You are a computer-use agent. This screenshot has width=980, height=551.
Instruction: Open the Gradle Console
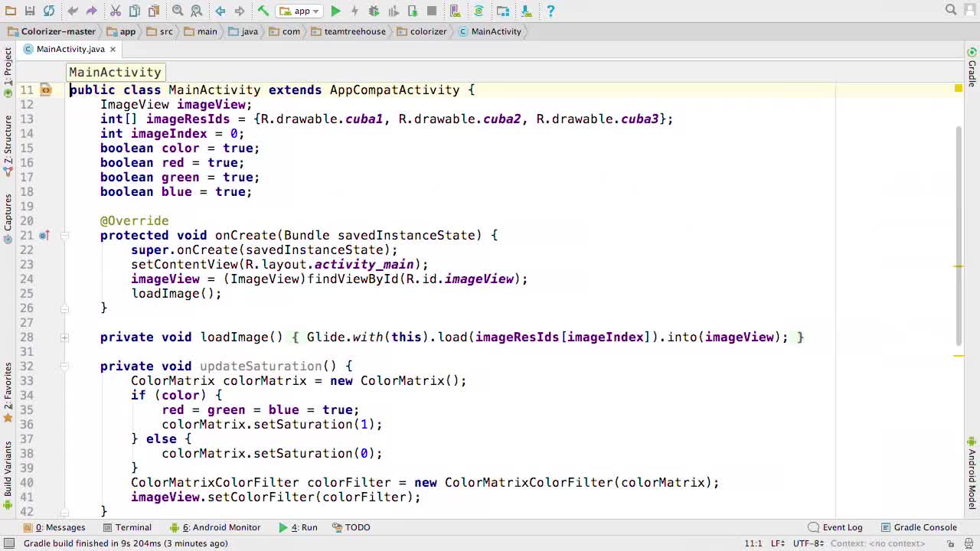[919, 527]
